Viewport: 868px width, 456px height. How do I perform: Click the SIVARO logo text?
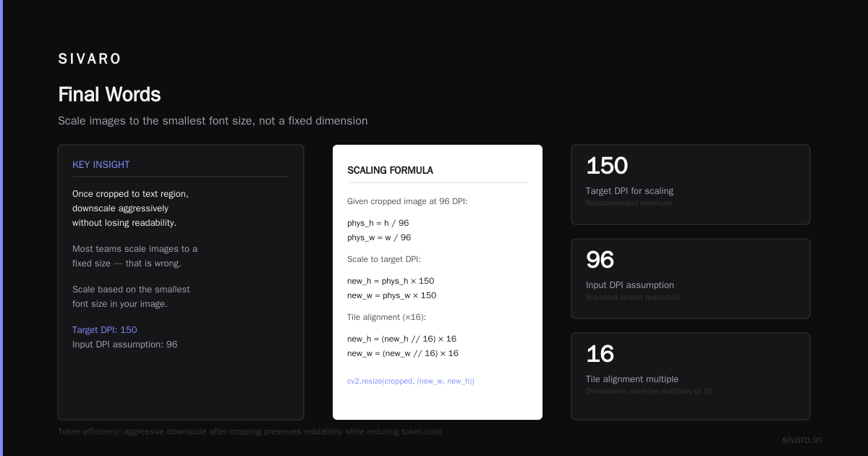pyautogui.click(x=90, y=59)
